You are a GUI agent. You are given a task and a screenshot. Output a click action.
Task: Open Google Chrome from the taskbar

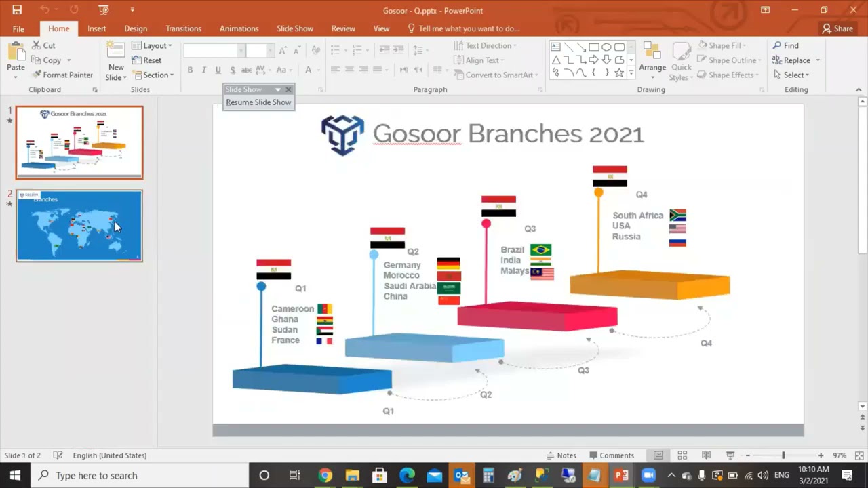pos(325,475)
